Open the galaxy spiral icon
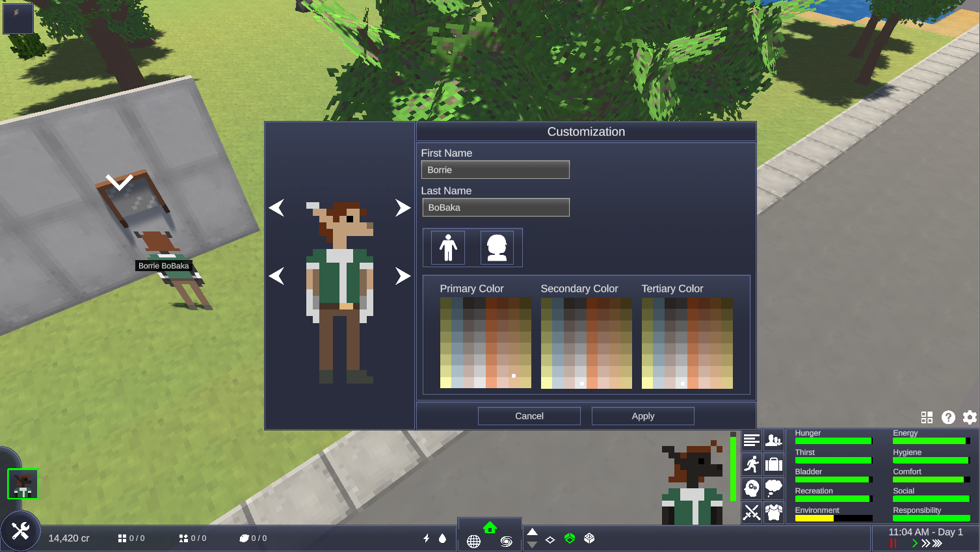This screenshot has height=552, width=980. pos(507,541)
